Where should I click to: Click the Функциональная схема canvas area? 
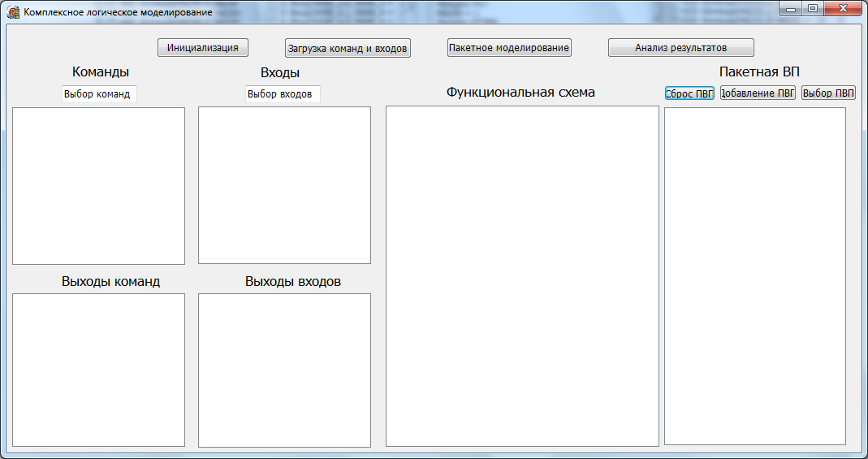coord(523,276)
